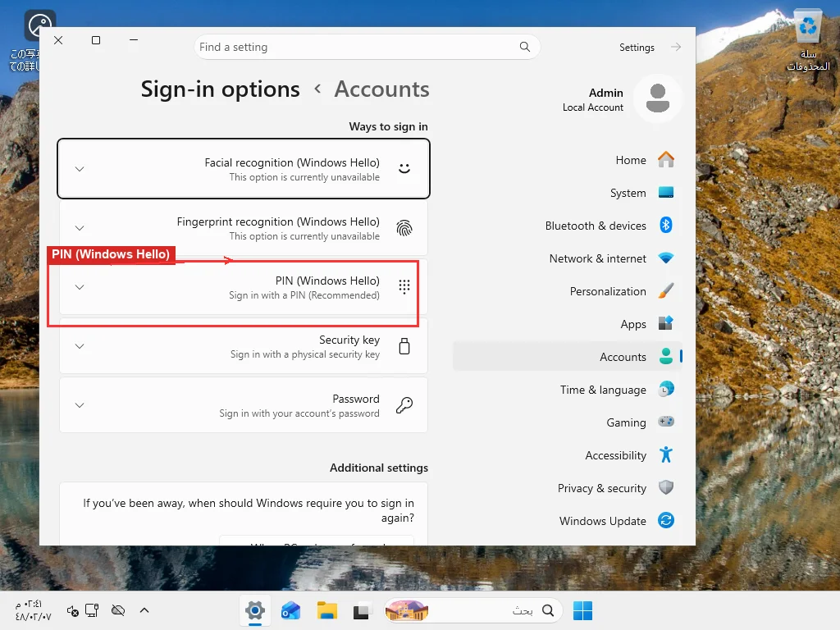Click the Personalization paintbrush icon
840x630 pixels.
tap(666, 291)
